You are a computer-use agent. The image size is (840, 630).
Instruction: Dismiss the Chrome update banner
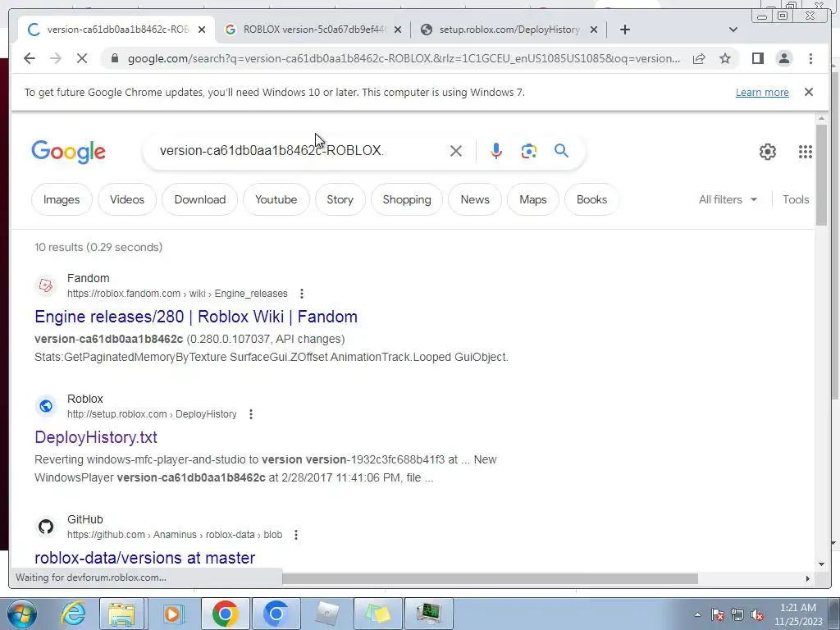pos(809,92)
